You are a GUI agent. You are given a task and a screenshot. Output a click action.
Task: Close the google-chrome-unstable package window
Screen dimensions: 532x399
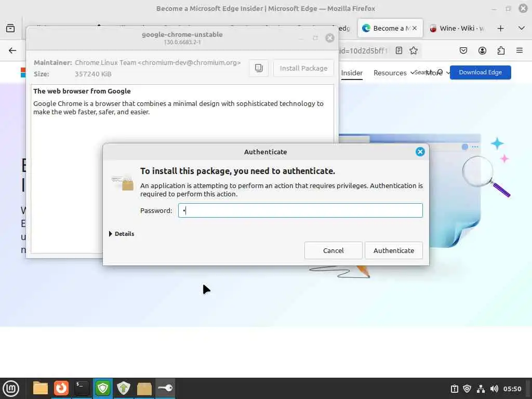click(330, 38)
